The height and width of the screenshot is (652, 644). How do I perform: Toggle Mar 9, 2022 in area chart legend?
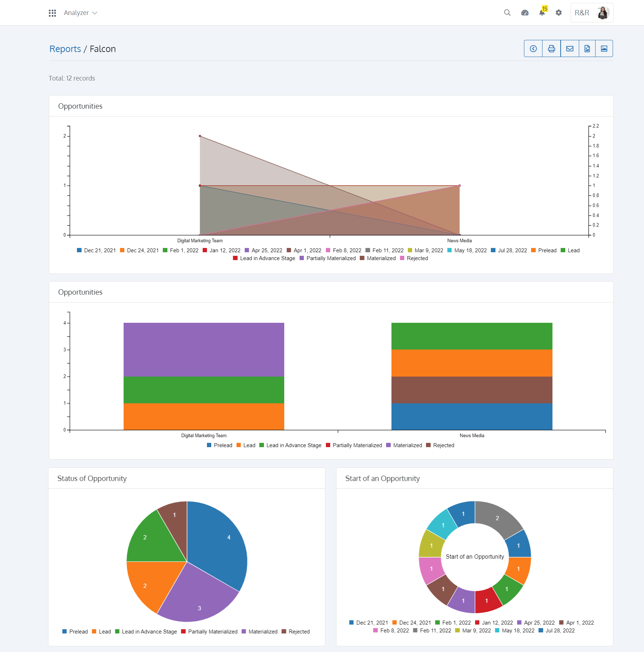tap(426, 250)
